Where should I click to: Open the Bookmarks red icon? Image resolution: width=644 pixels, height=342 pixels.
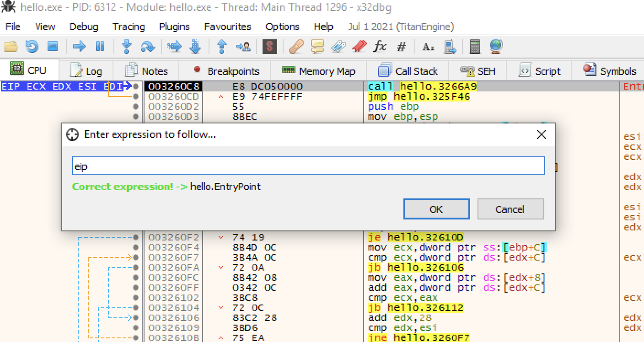click(360, 46)
